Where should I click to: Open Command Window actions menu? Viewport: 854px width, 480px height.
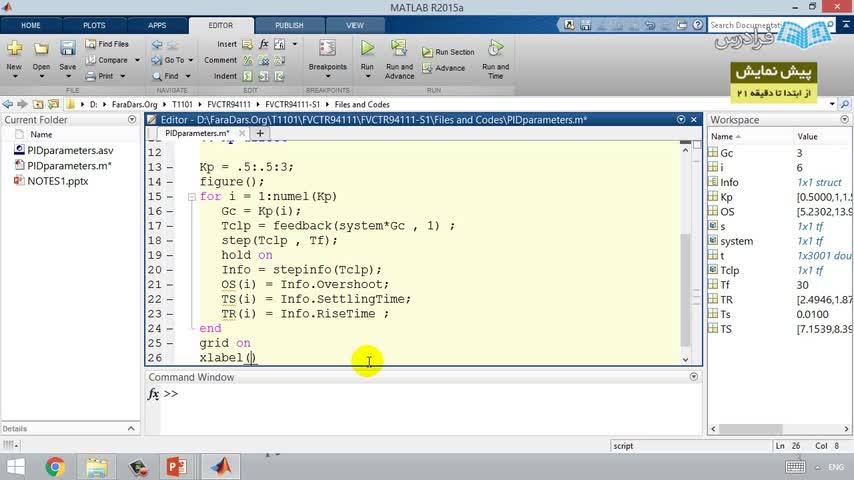pyautogui.click(x=693, y=376)
